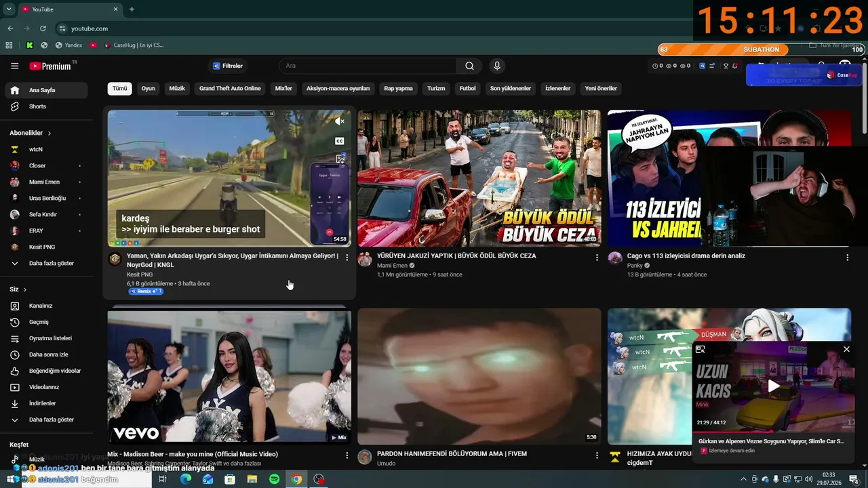This screenshot has height=488, width=868.
Task: Expand the Siz section
Action: point(18,289)
